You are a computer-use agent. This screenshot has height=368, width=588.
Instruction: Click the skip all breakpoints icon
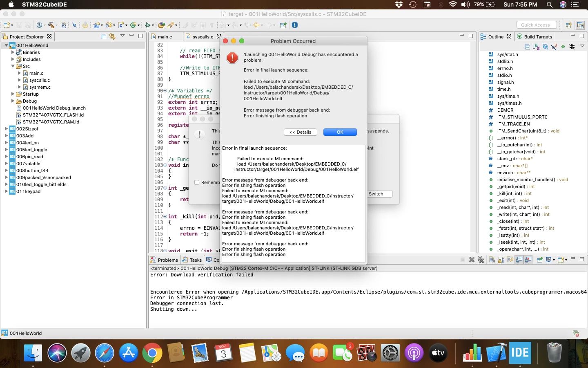pyautogui.click(x=74, y=25)
